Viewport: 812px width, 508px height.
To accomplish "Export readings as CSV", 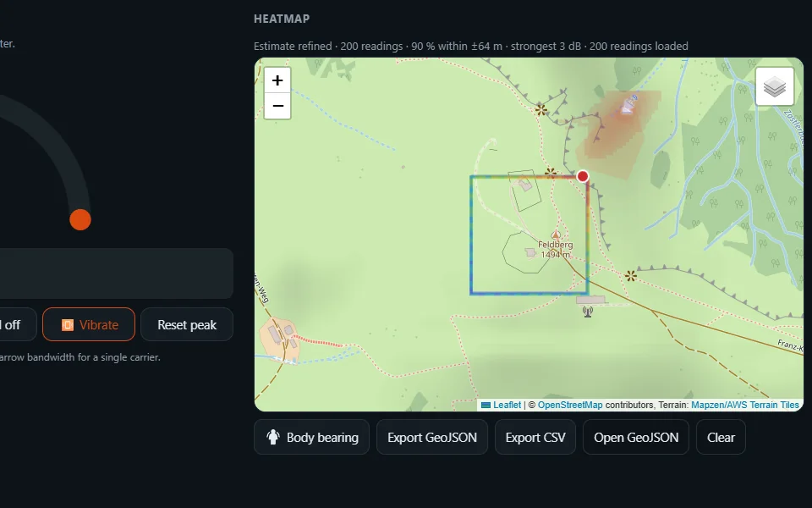I will point(535,437).
